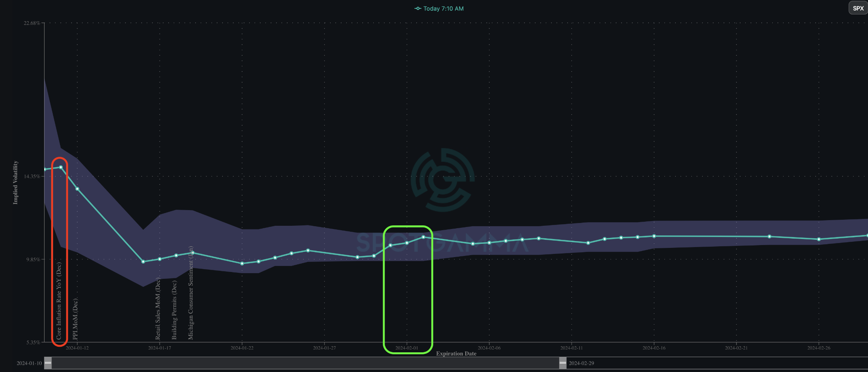The image size is (868, 372).
Task: Click the 'Expiration Date' axis title
Action: tap(456, 354)
